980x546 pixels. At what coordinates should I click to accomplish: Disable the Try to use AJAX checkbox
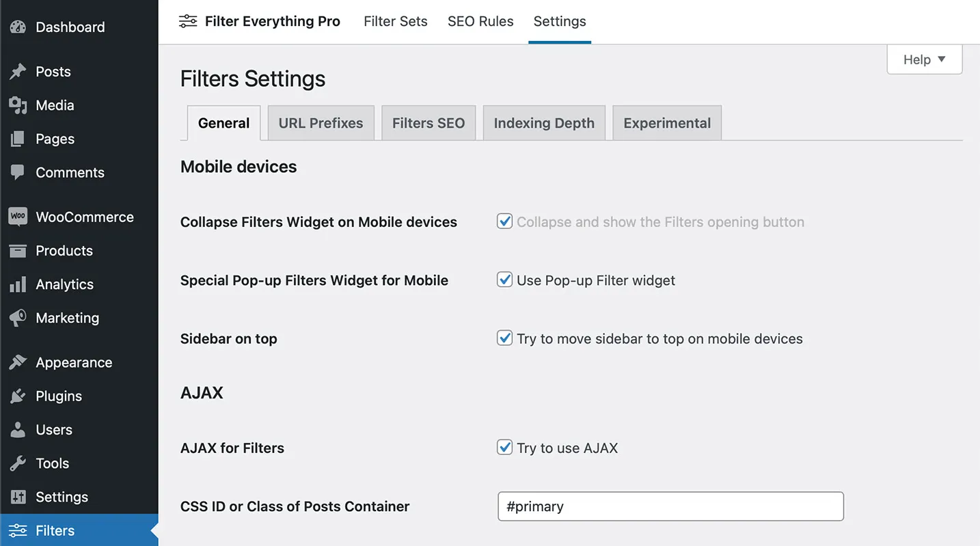[x=504, y=448]
